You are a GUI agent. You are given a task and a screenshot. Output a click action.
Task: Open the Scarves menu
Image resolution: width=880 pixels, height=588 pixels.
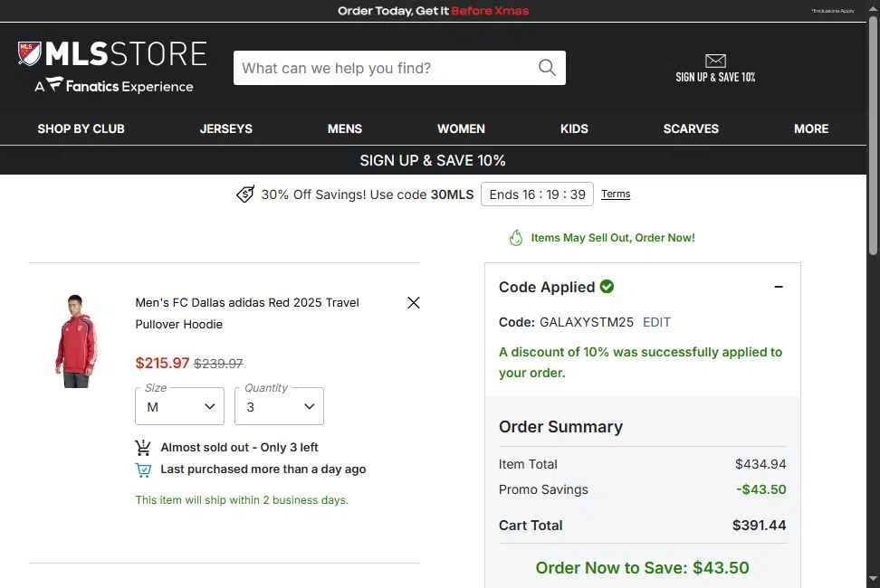click(691, 129)
